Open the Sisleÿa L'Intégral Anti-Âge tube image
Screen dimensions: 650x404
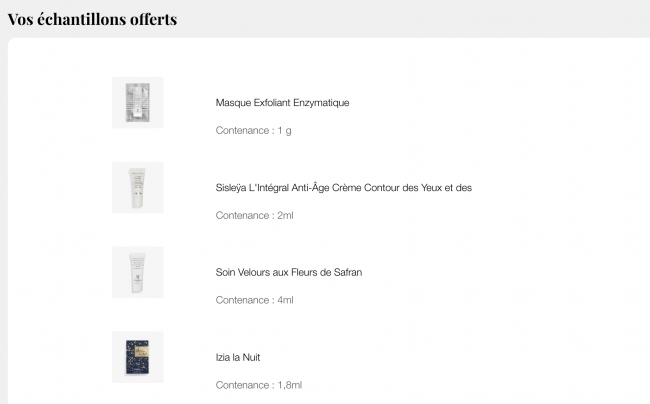137,188
